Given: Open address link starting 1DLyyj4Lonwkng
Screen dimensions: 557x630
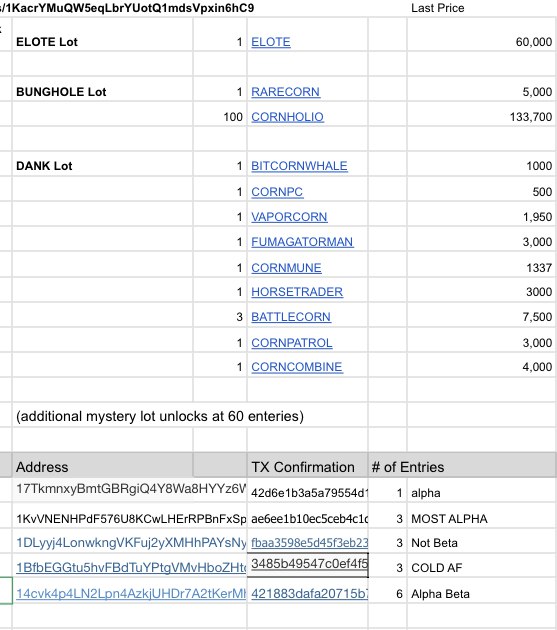Looking at the screenshot, I should pos(131,543).
